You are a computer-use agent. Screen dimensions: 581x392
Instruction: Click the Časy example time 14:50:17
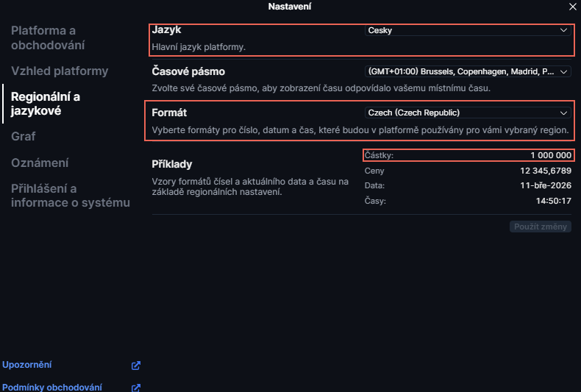(x=555, y=202)
